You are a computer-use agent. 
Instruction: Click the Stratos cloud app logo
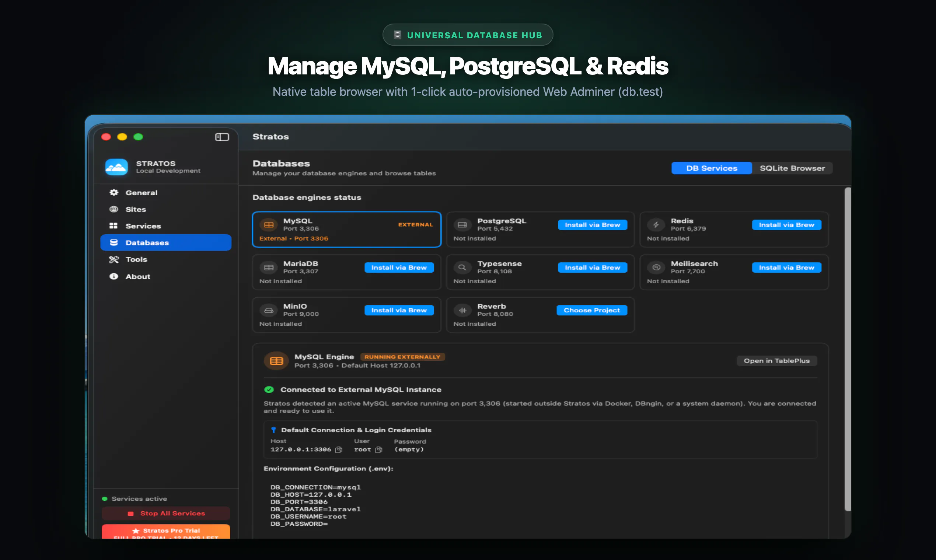click(x=116, y=167)
